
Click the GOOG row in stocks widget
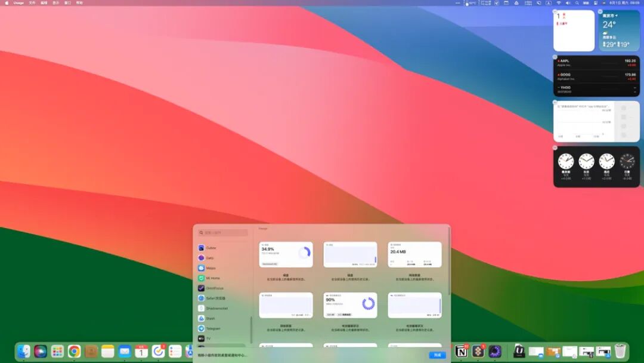point(596,76)
